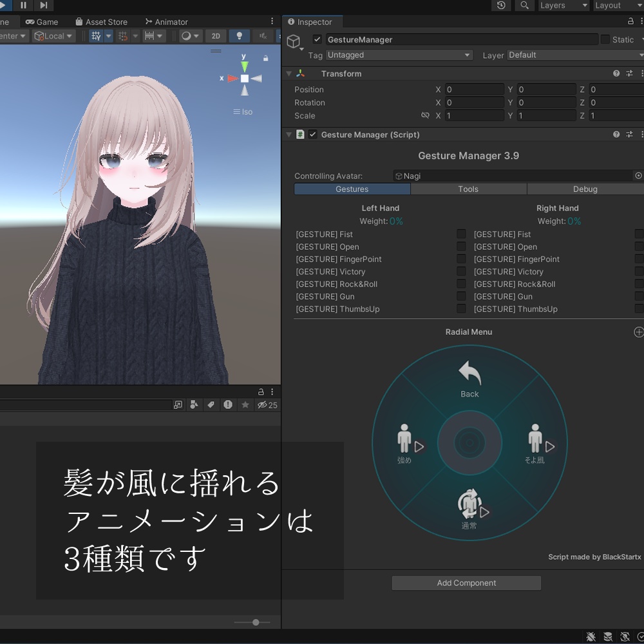This screenshot has width=644, height=644.
Task: Enable left hand Open gesture checkbox
Action: [x=461, y=247]
